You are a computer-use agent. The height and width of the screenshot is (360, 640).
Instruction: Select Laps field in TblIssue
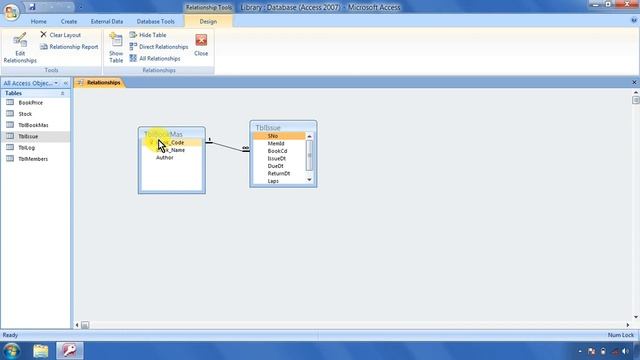[279, 181]
